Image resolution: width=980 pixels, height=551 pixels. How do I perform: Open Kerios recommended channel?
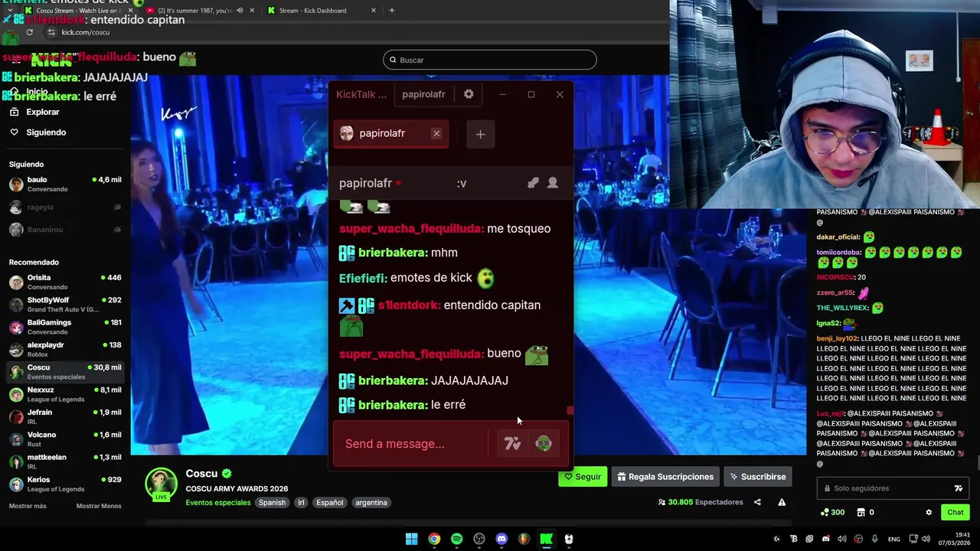(x=65, y=484)
